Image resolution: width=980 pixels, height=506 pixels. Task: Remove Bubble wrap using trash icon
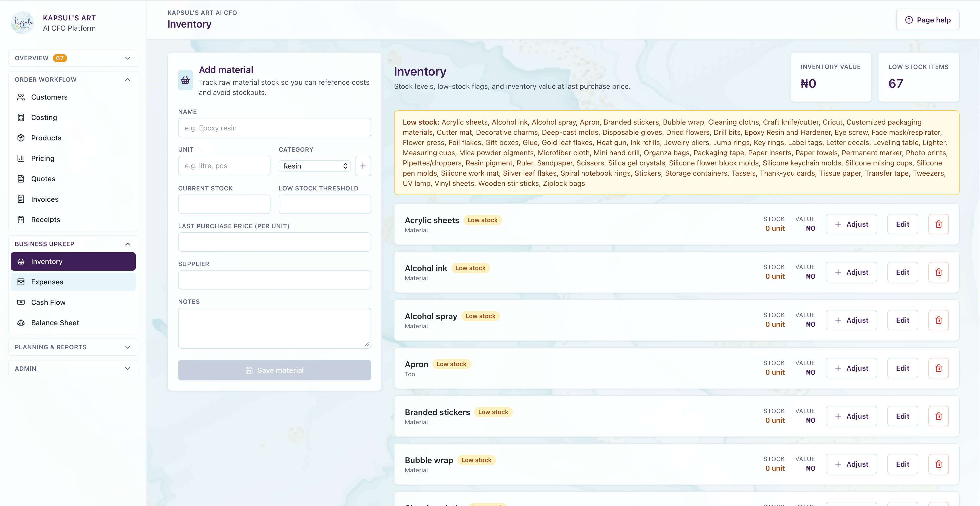tap(938, 464)
